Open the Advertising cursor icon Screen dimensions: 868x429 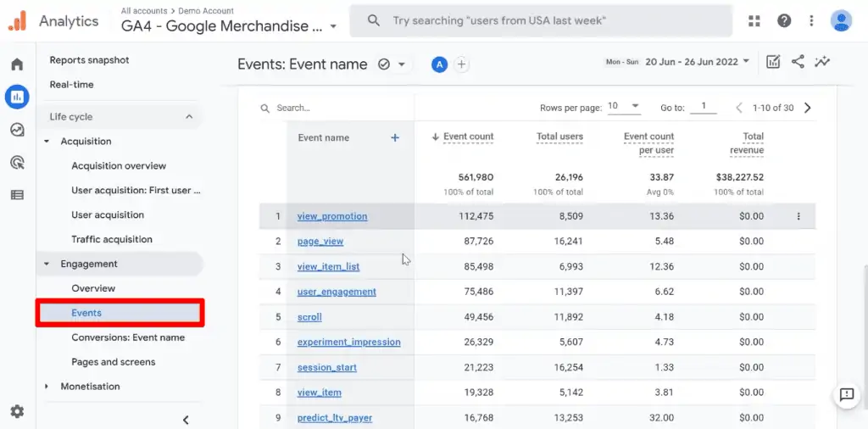tap(17, 162)
